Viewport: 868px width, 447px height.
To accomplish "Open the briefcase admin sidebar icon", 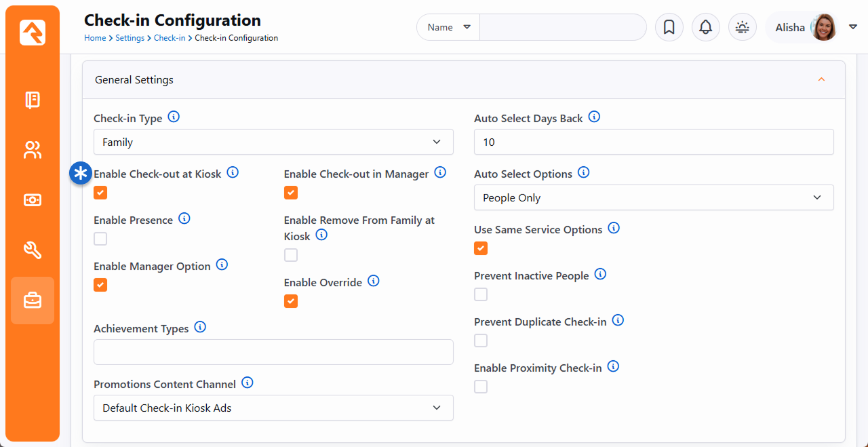I will [x=33, y=300].
